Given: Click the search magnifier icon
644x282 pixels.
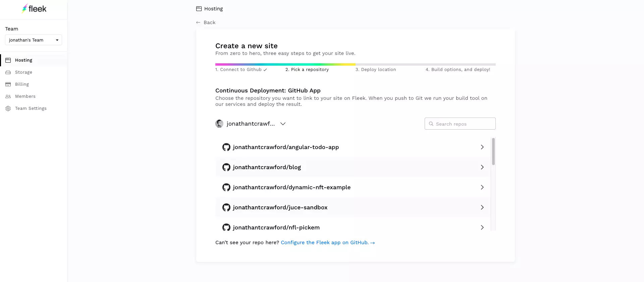Looking at the screenshot, I should tap(431, 124).
